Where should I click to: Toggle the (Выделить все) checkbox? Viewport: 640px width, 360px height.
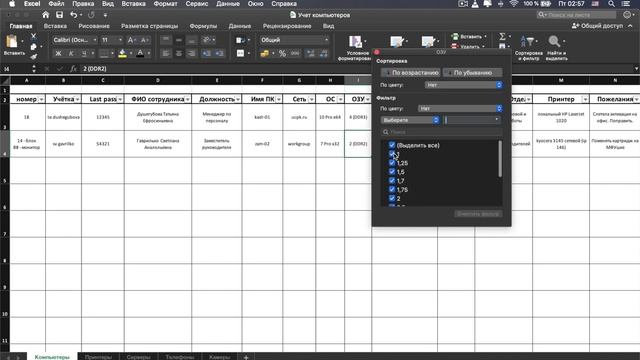tap(392, 145)
